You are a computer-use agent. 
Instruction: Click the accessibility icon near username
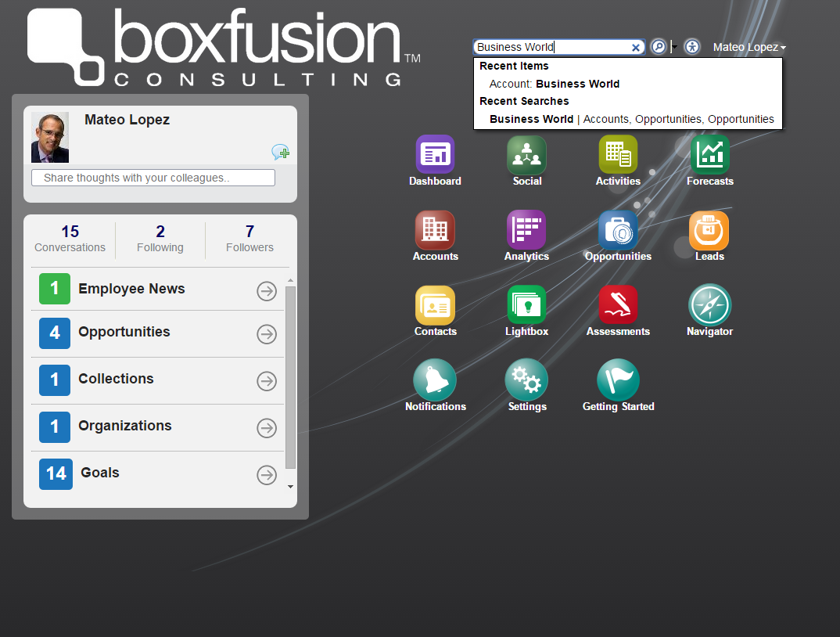tap(692, 47)
